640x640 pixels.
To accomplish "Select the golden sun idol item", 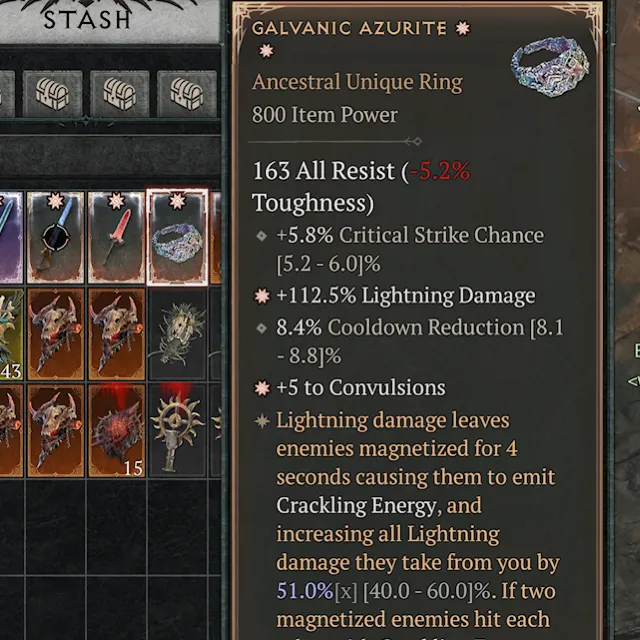I will tap(177, 431).
